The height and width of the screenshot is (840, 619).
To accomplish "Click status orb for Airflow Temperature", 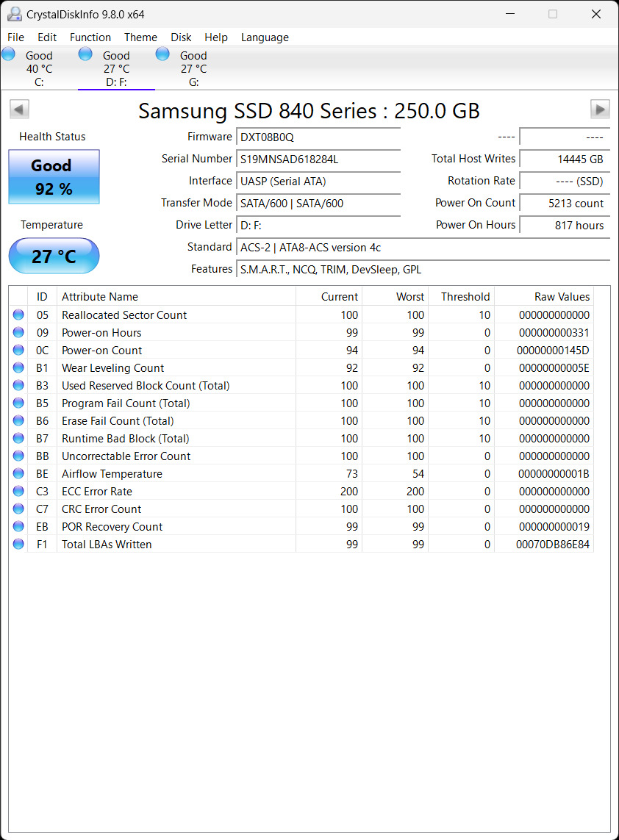I will tap(18, 473).
